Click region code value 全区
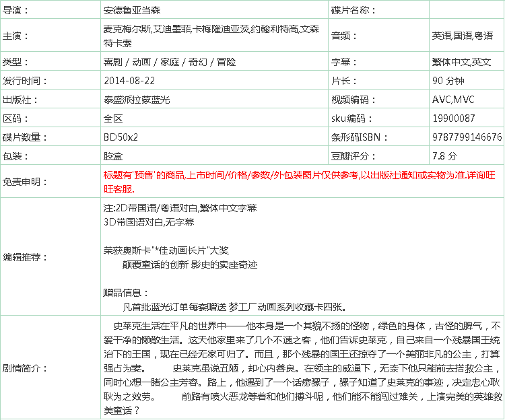This screenshot has height=420, width=505. pyautogui.click(x=113, y=118)
